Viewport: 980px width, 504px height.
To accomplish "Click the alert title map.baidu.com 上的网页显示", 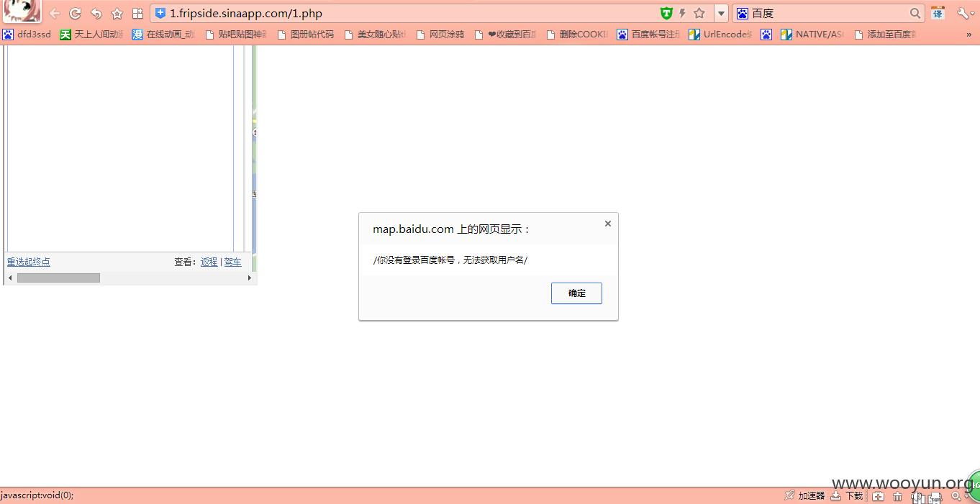I will 452,229.
